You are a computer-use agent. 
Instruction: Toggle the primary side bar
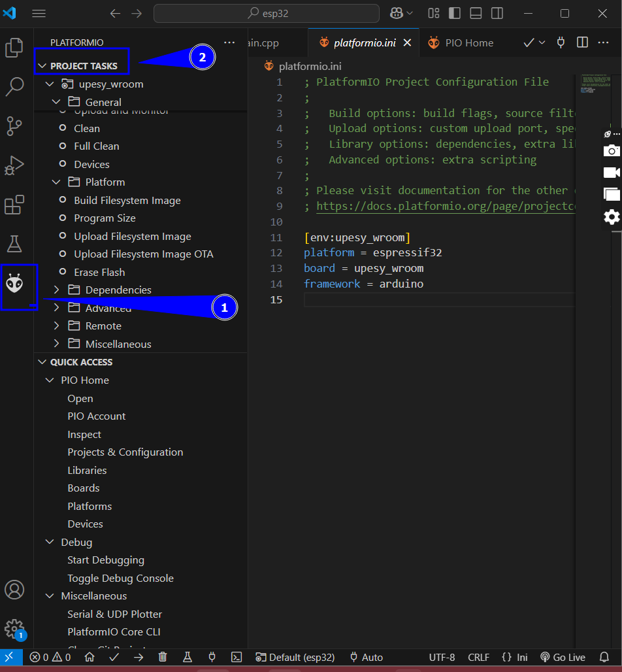point(455,13)
